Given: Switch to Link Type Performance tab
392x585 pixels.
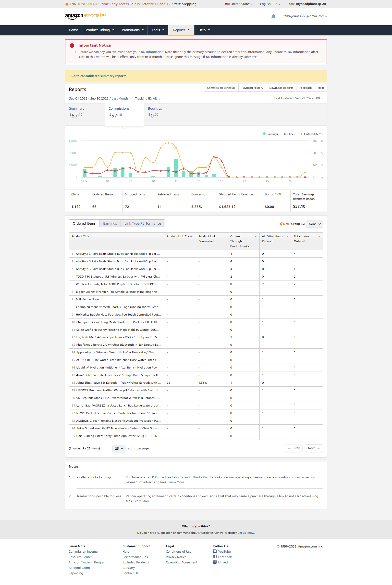Looking at the screenshot, I should [x=143, y=223].
